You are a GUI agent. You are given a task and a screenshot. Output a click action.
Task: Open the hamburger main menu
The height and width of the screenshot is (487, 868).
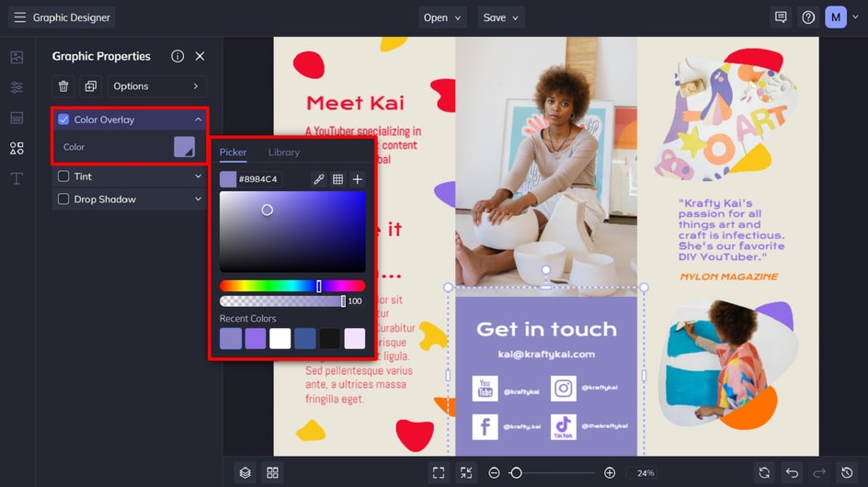click(19, 17)
